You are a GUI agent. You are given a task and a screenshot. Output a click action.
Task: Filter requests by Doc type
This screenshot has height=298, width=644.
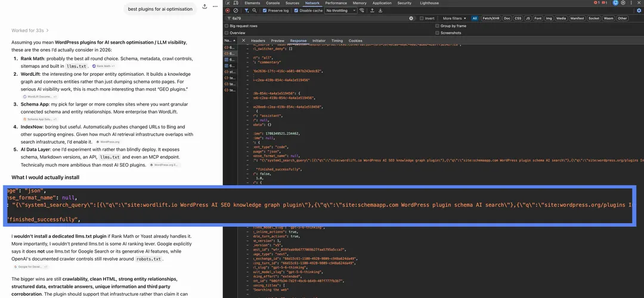coord(507,18)
